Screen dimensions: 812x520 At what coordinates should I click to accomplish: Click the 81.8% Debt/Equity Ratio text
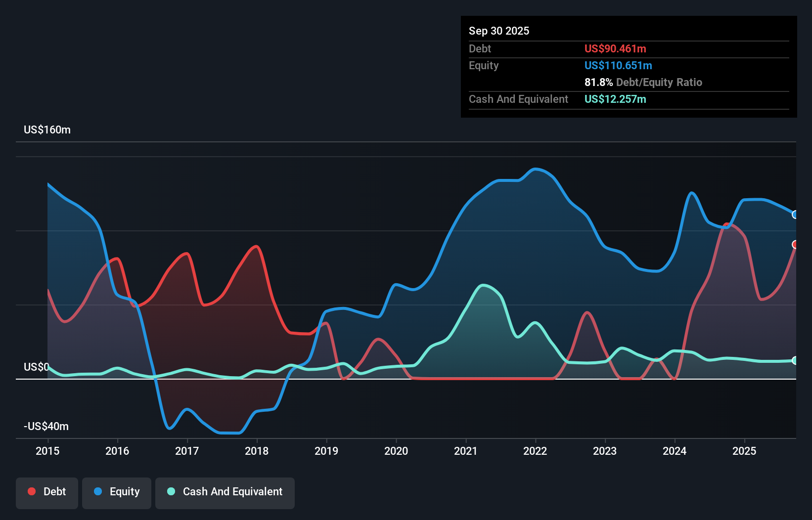tap(643, 83)
